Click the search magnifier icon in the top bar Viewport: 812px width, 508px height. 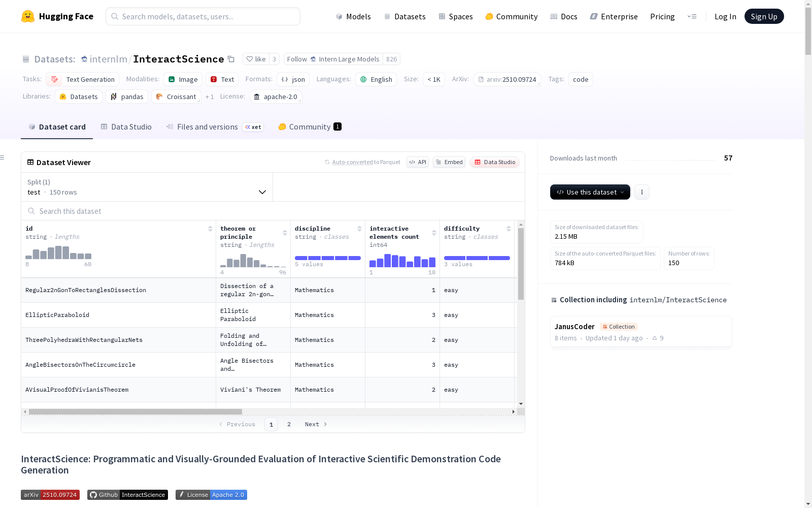[115, 16]
